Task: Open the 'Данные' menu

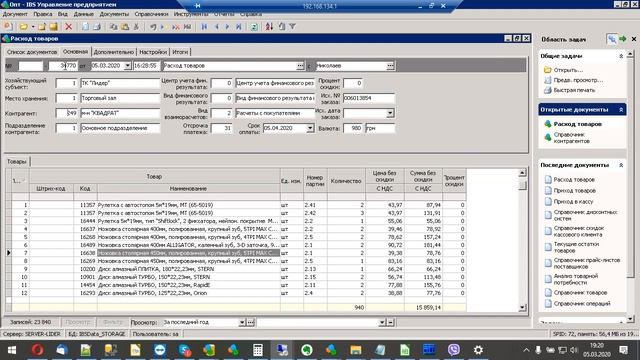Action: 83,14
